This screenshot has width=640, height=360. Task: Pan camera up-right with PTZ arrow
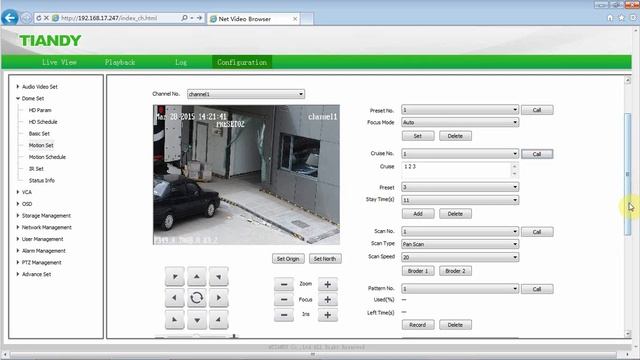point(218,277)
